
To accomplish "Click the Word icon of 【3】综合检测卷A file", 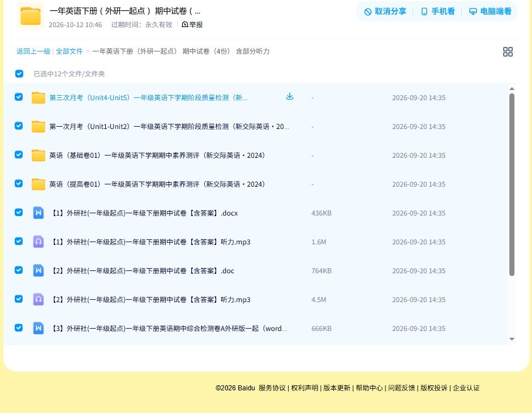I will point(38,328).
